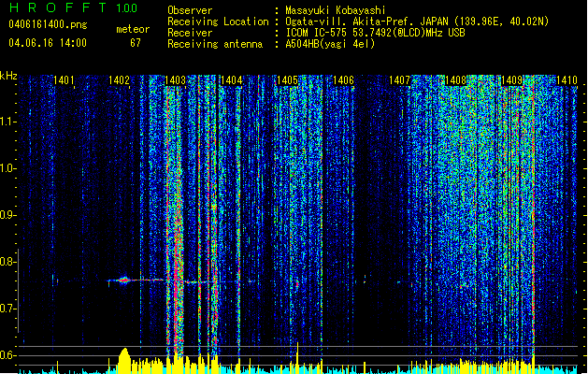Click the meteor count value 67
Image resolution: width=588 pixels, height=374 pixels.
[x=136, y=43]
